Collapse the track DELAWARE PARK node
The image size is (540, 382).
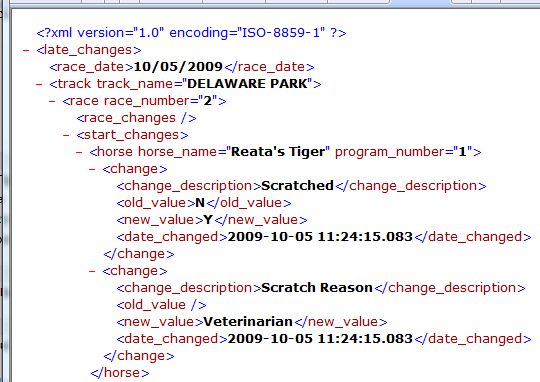pos(39,84)
